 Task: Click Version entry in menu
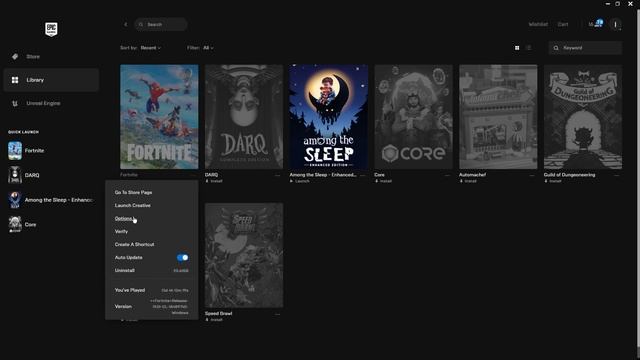pos(151,307)
